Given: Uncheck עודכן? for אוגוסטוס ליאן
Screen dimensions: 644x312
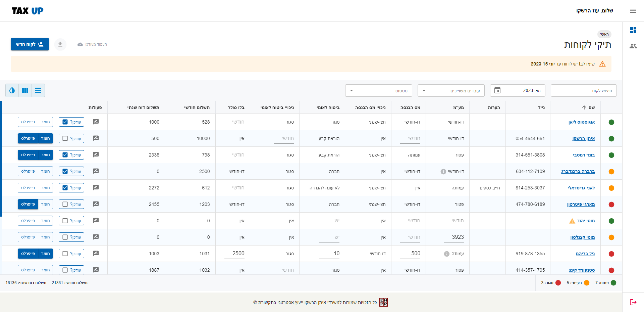Looking at the screenshot, I should [x=65, y=122].
